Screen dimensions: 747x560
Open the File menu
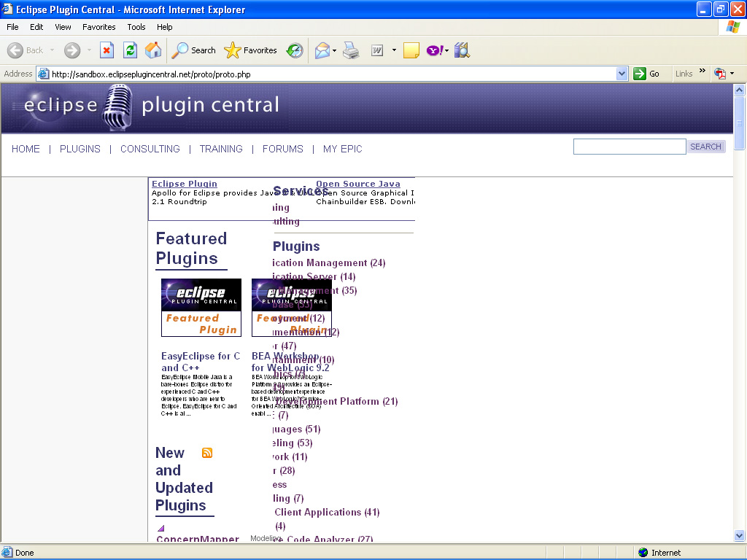12,27
